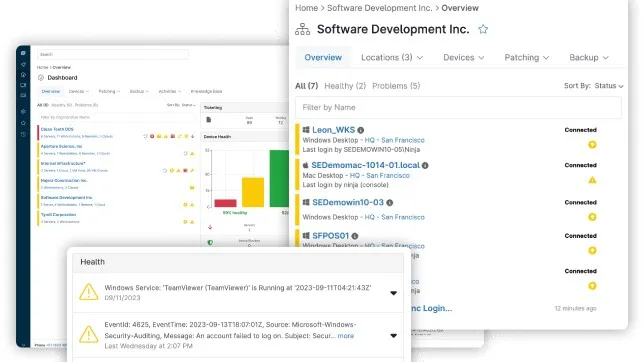Screen dimensions: 644x362
Task: Open the Devices dropdown on Dashboard window
Action: click(x=78, y=91)
